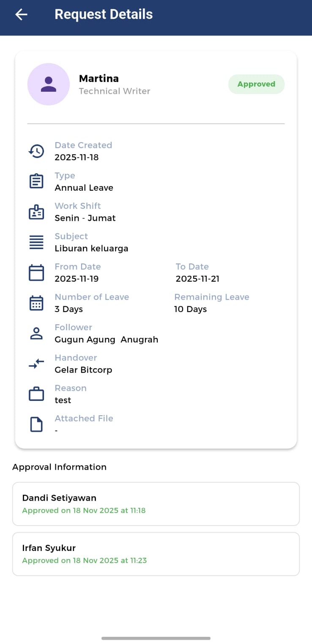Tap the Gugun Agung Anugrah follower name
The image size is (312, 644).
tap(107, 340)
